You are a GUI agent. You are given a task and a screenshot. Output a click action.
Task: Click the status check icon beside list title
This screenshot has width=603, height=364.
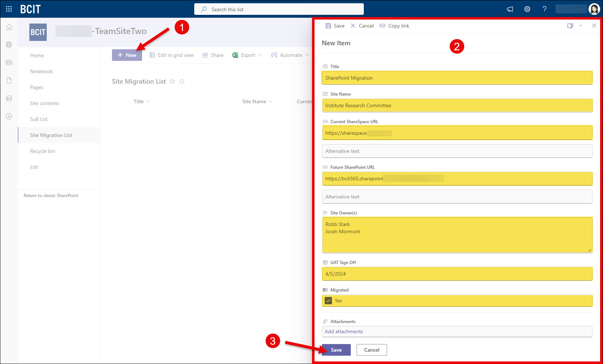(x=182, y=81)
